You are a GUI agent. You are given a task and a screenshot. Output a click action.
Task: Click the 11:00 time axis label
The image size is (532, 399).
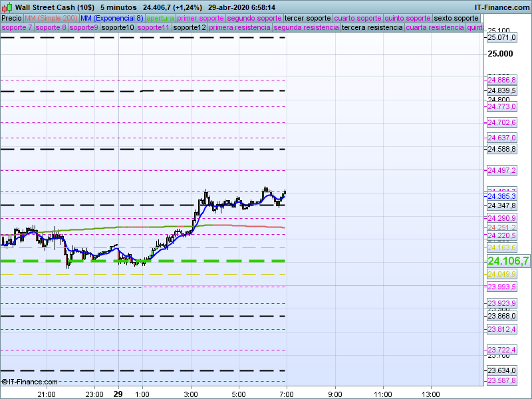(383, 394)
